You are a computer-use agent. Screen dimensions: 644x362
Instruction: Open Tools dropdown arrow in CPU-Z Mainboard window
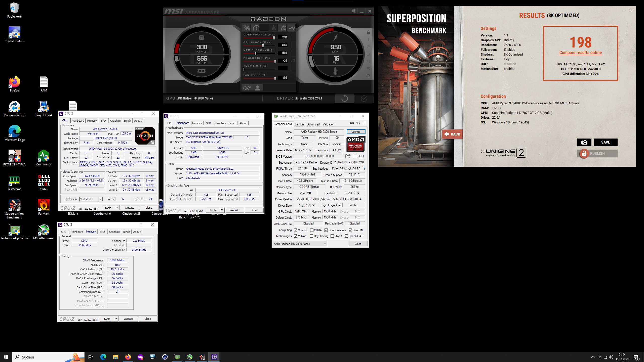pyautogui.click(x=222, y=210)
